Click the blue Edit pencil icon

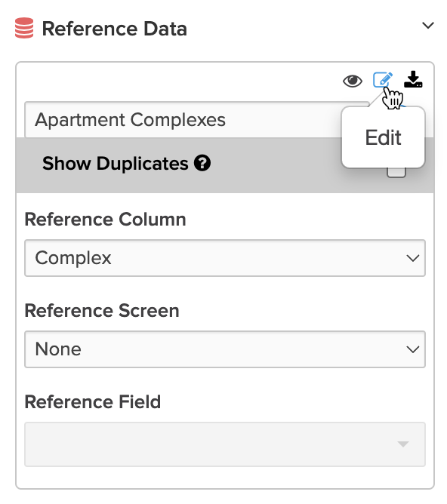[383, 80]
